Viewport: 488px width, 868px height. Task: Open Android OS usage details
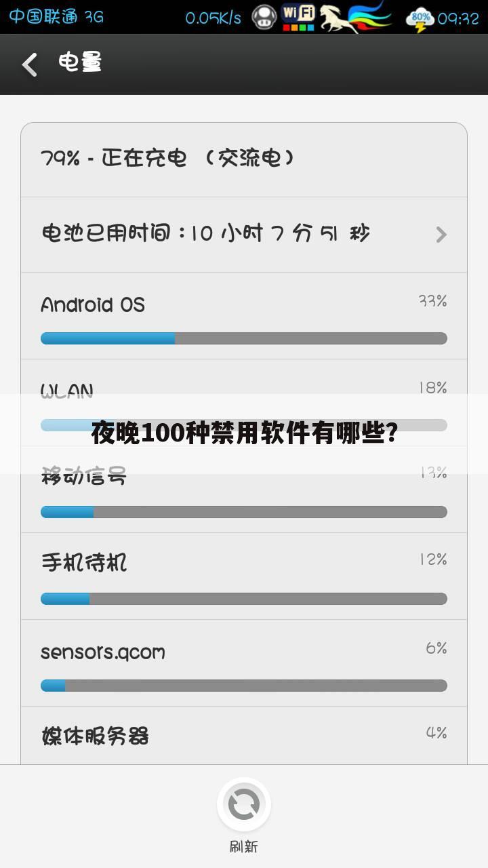pyautogui.click(x=244, y=316)
